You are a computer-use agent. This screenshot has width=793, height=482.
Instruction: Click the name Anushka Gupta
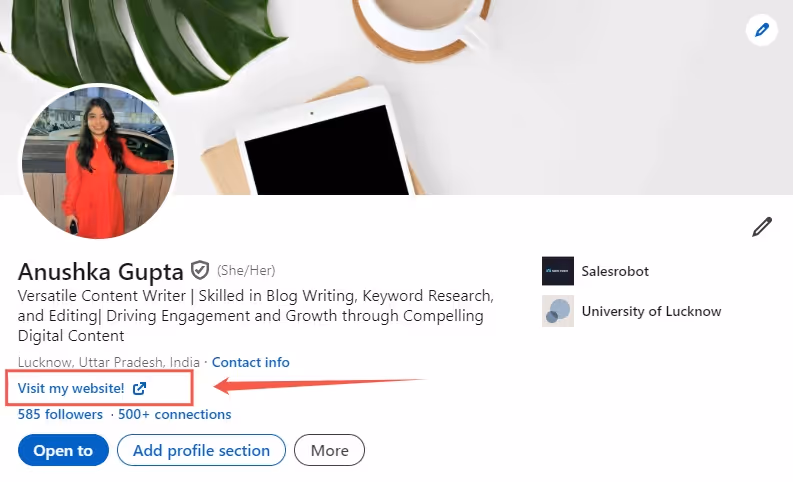coord(101,272)
